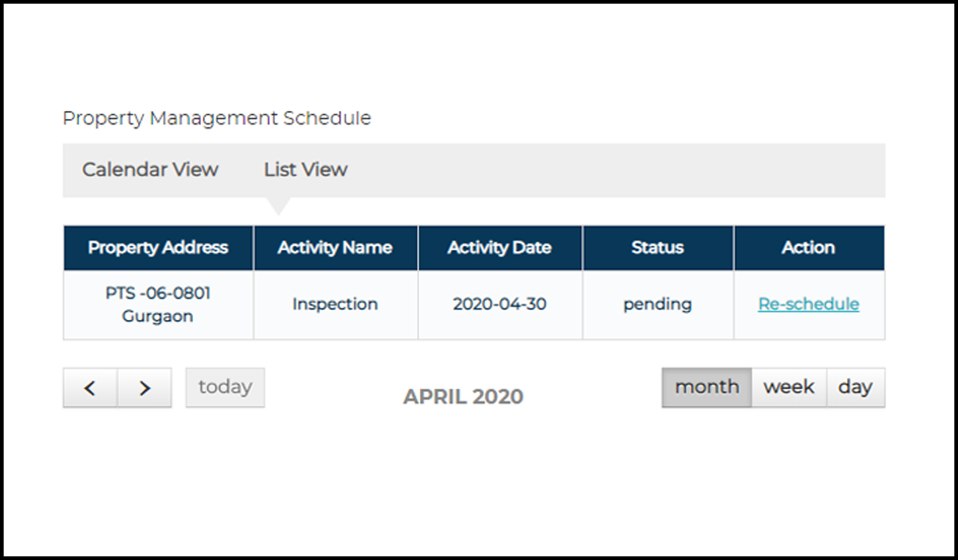Image resolution: width=958 pixels, height=560 pixels.
Task: Click the Activity Date column header
Action: tap(500, 248)
